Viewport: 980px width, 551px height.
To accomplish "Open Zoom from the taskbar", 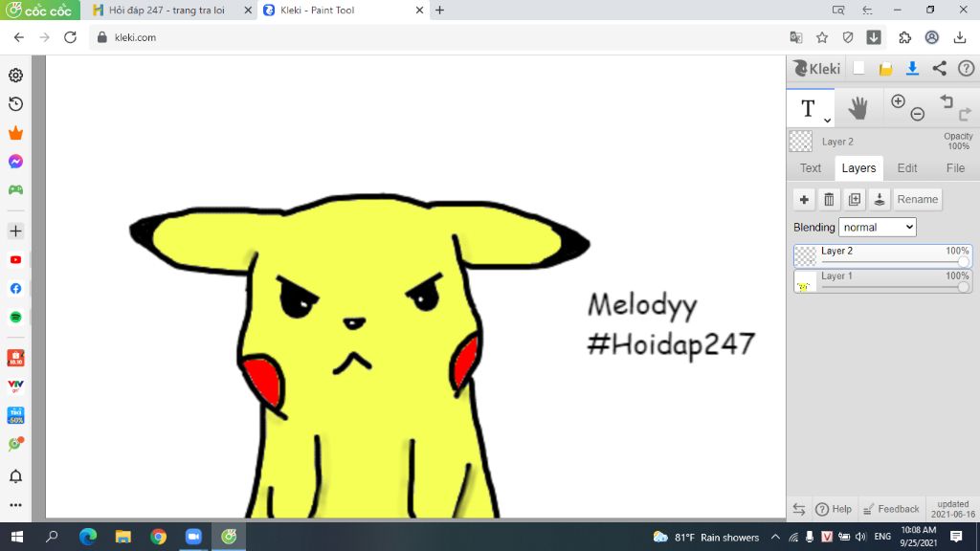I will click(193, 537).
